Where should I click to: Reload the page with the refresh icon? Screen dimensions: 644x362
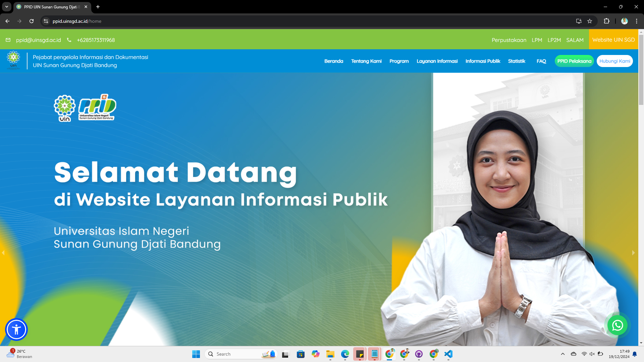click(32, 21)
